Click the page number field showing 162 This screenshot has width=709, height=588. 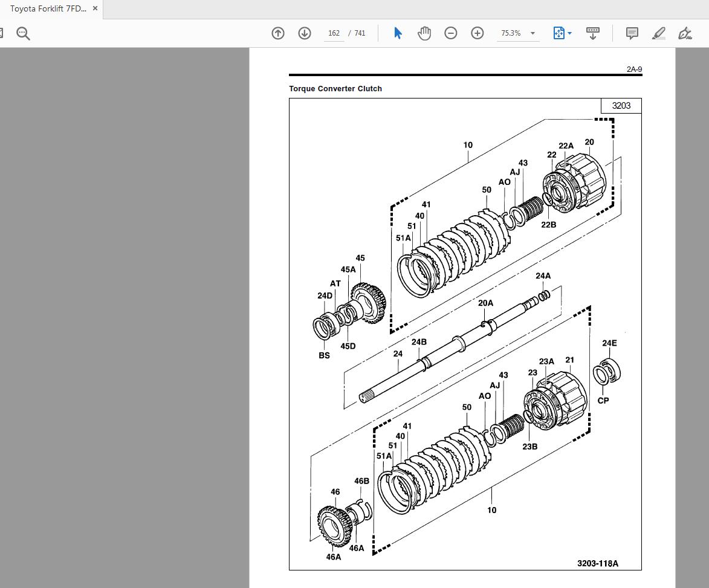coord(334,33)
